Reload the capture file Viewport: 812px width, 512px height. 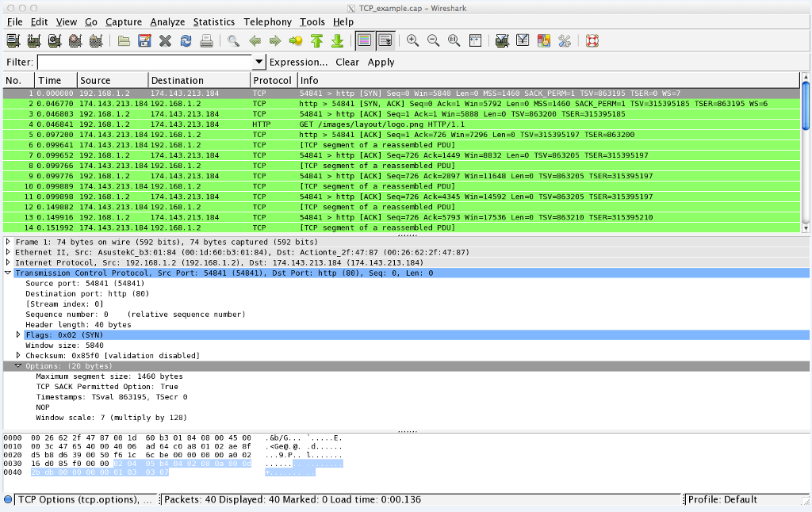tap(186, 41)
